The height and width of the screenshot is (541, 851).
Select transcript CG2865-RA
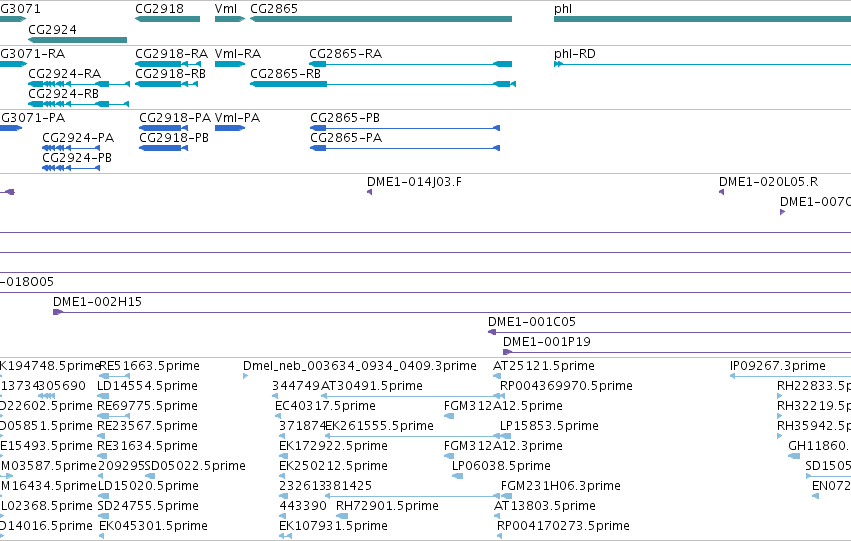[x=410, y=64]
